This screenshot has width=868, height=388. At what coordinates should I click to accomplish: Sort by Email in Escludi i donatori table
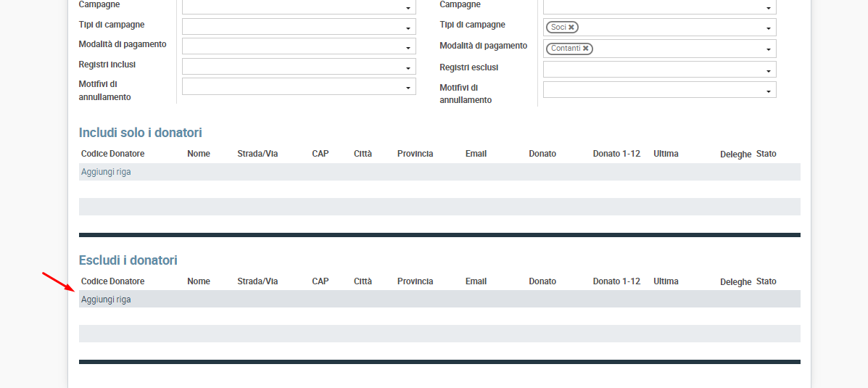click(476, 281)
